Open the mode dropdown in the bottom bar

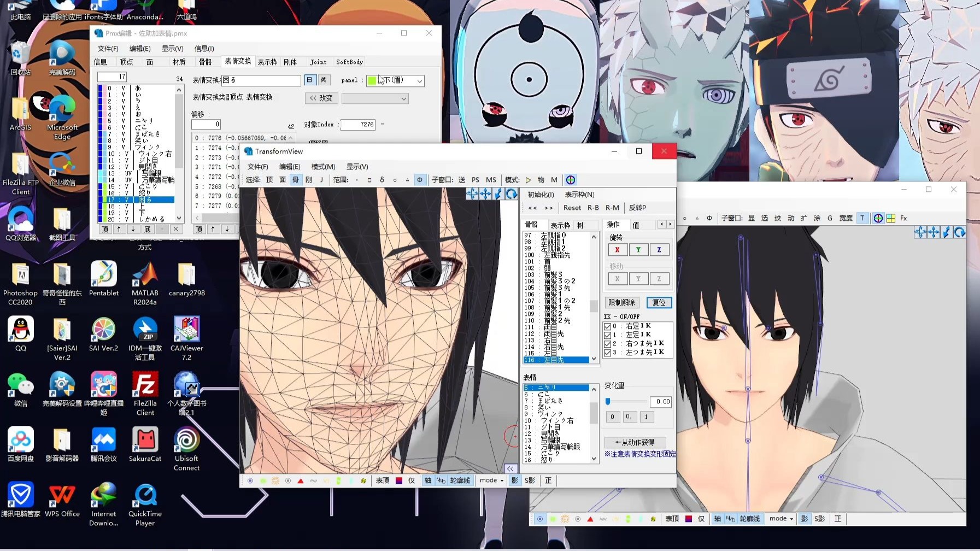pos(490,480)
